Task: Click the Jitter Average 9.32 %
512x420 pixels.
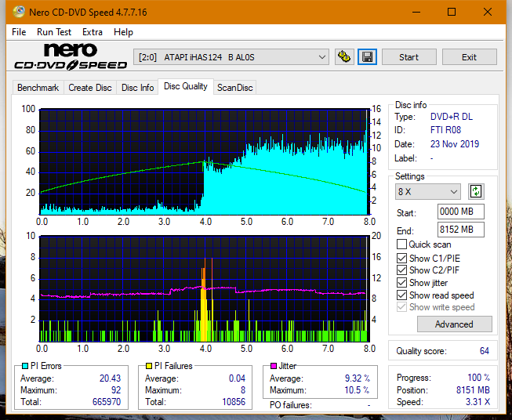Action: click(358, 378)
